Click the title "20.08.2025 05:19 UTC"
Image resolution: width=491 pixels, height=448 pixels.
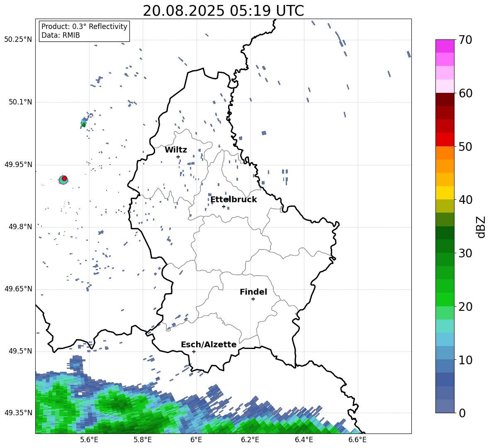[223, 11]
